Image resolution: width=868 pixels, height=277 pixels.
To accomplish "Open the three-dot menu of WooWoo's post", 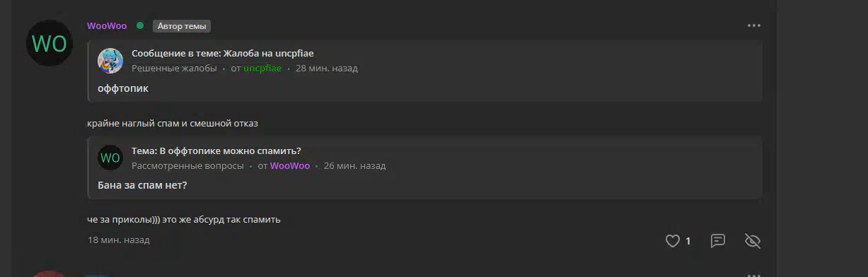I will [753, 25].
